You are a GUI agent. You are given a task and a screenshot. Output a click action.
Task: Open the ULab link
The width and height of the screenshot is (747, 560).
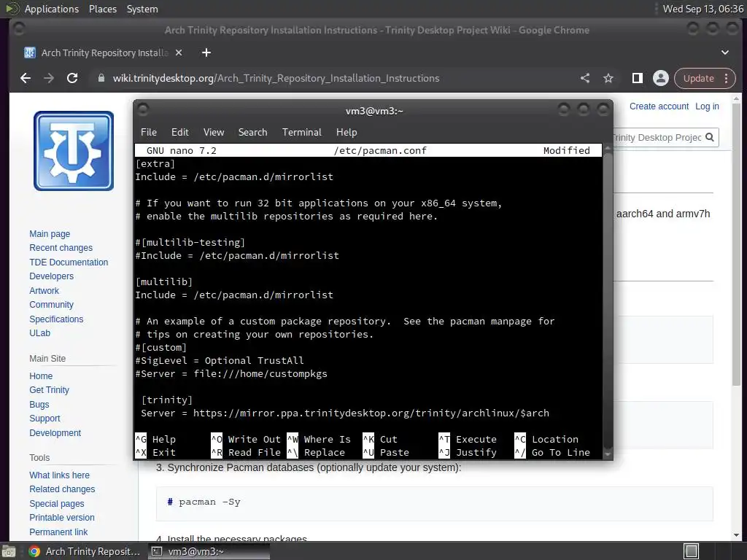click(39, 332)
